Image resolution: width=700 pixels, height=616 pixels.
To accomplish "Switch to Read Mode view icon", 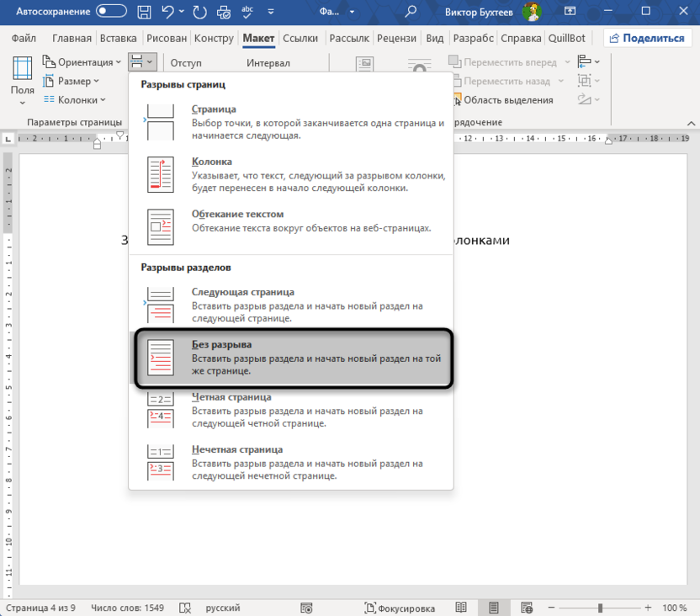I will click(461, 608).
